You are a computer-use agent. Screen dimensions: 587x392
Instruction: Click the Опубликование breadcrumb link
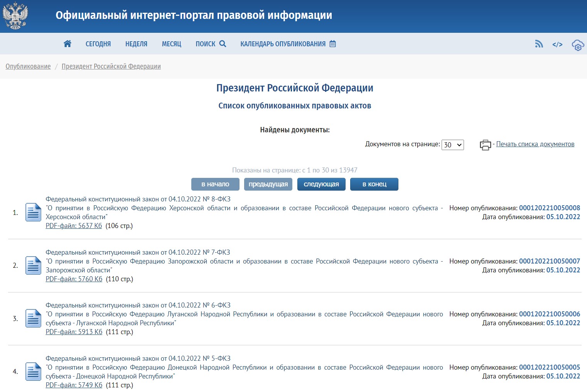28,66
